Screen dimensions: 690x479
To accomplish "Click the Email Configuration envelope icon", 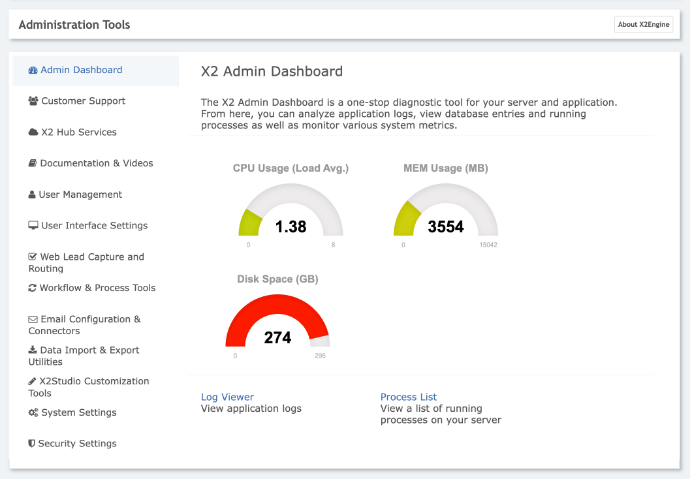I will coord(33,319).
